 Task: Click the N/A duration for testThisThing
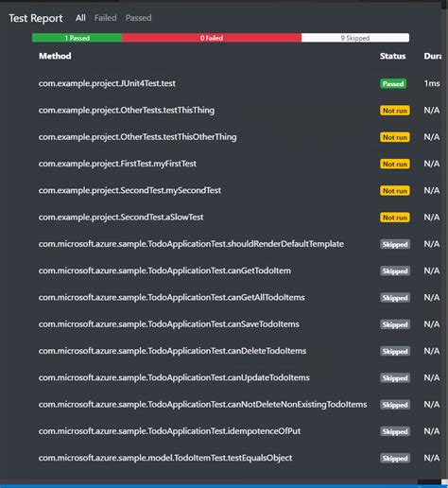[x=432, y=111]
